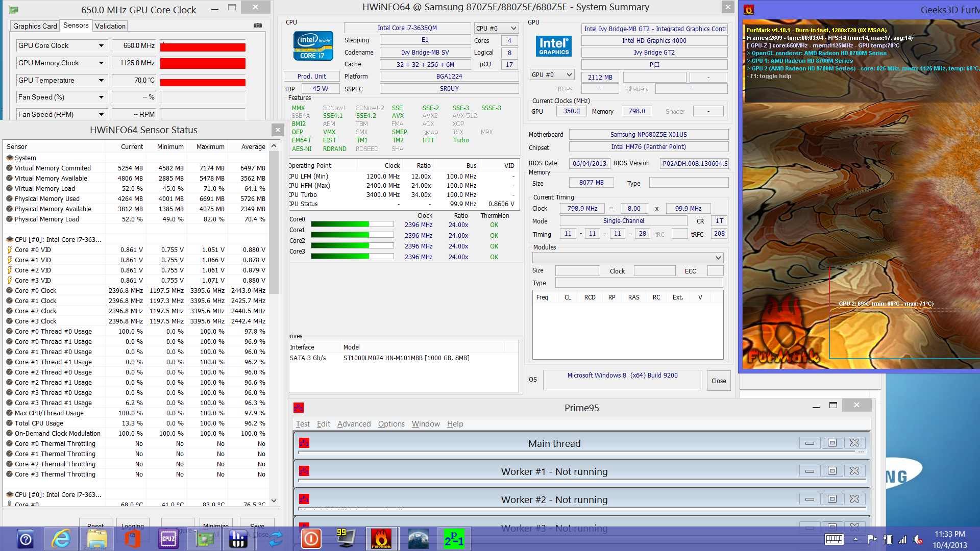
Task: Switch to the Validation tab
Action: pos(110,26)
